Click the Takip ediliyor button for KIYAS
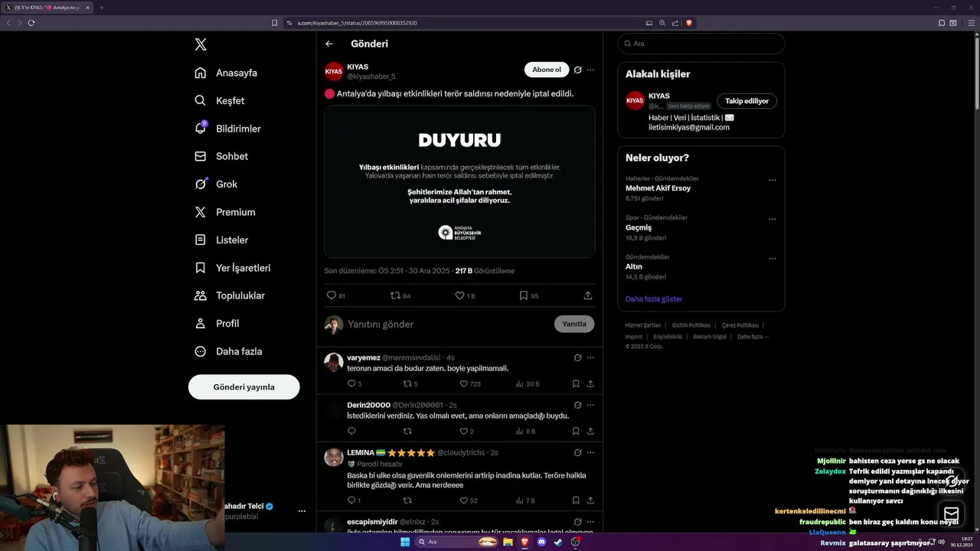This screenshot has height=551, width=980. (746, 101)
